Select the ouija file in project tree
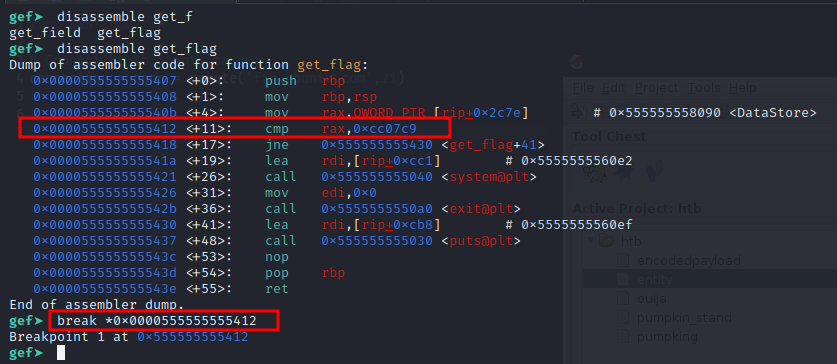Image resolution: width=837 pixels, height=364 pixels. (652, 298)
